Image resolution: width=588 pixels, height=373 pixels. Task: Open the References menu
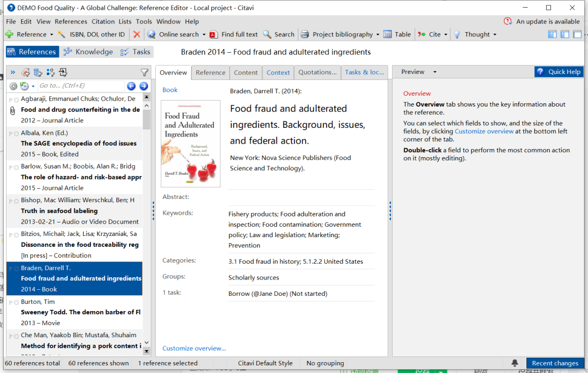click(x=71, y=21)
